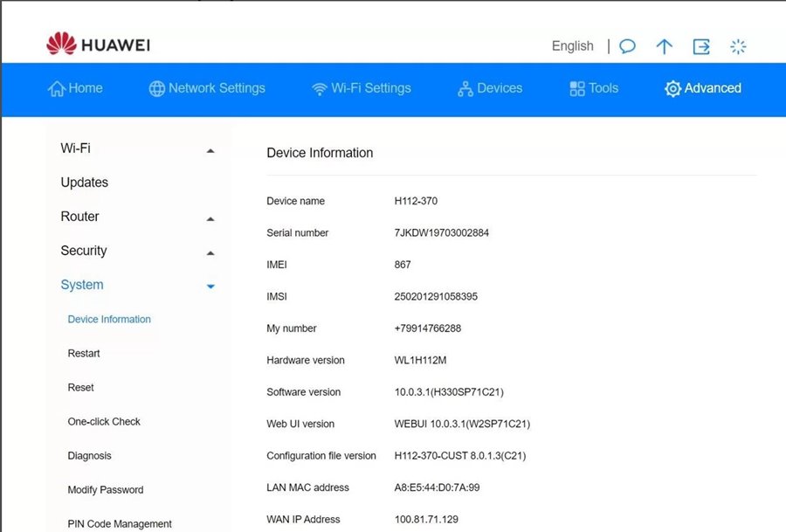The height and width of the screenshot is (532, 786).
Task: Click phone number +79914766288
Action: [428, 328]
